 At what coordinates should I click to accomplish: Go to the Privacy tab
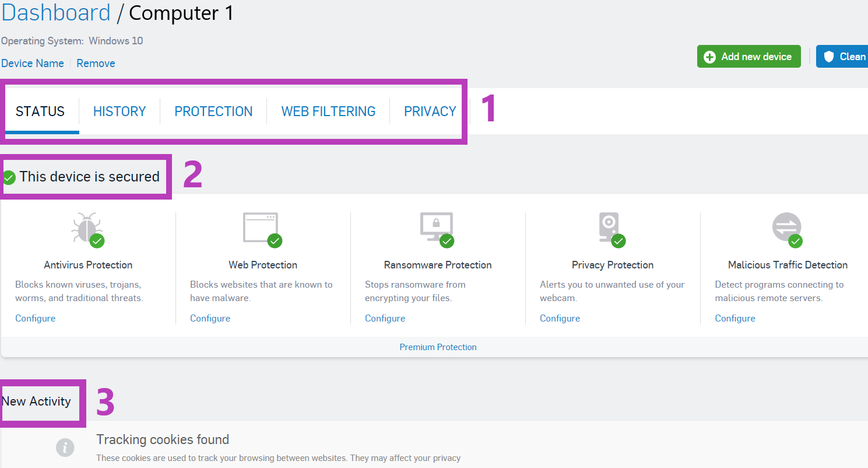pos(430,111)
